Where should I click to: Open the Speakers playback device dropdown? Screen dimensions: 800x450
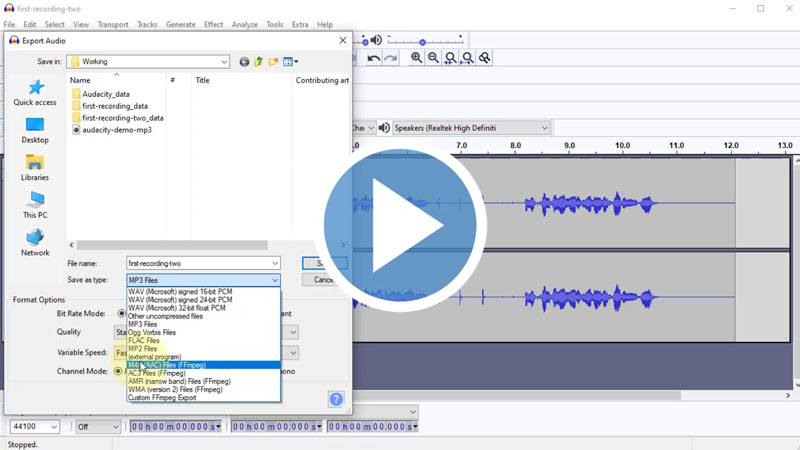tap(544, 128)
